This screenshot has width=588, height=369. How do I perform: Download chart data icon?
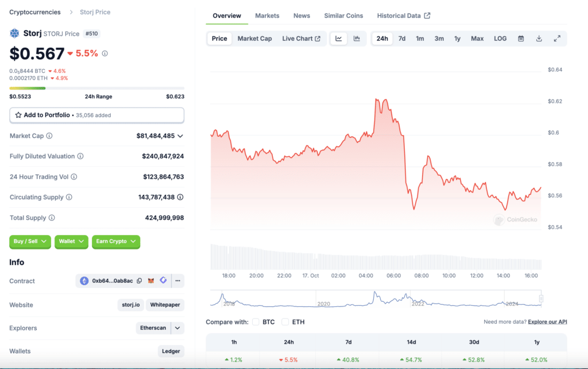click(539, 39)
